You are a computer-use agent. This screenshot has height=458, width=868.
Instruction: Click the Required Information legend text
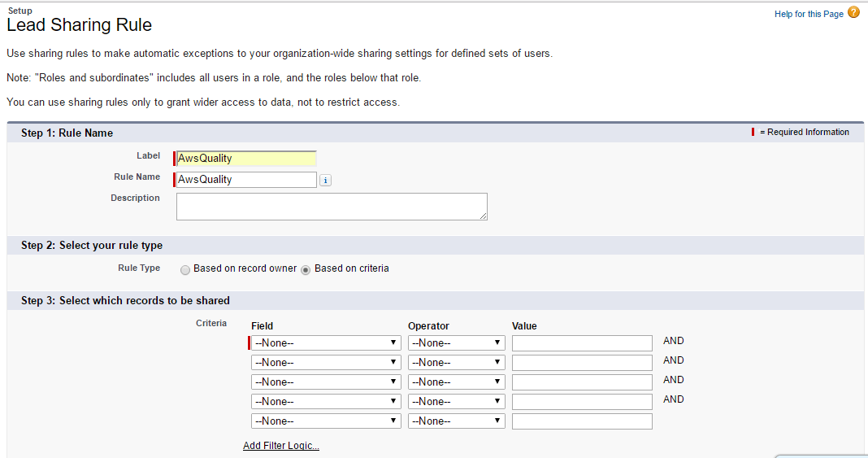coord(805,132)
